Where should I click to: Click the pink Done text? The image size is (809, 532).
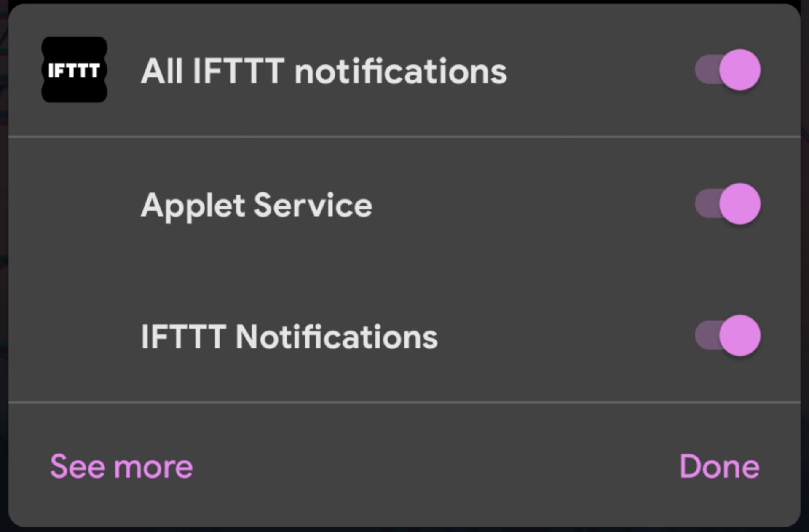click(x=719, y=466)
